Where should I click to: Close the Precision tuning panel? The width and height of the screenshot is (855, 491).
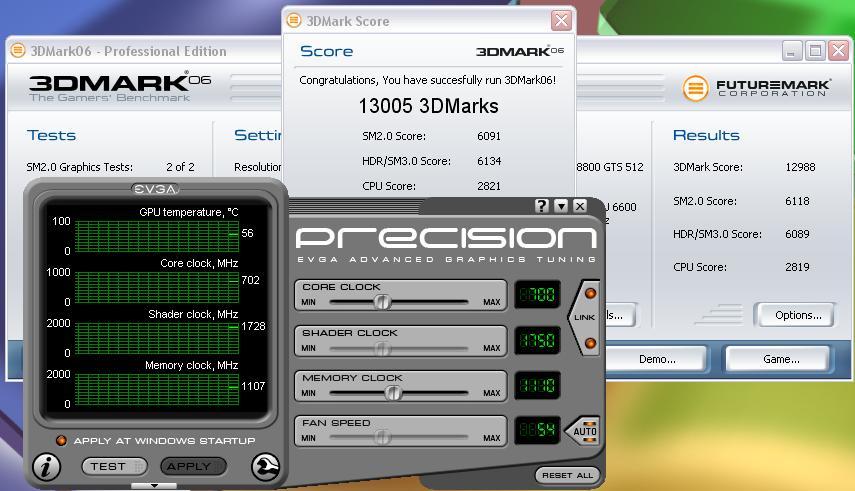[580, 206]
